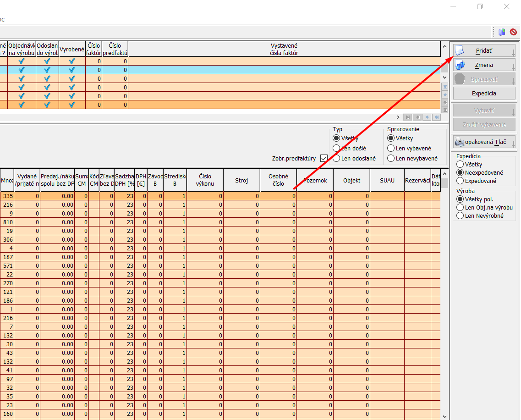Click the 'Objekt' column header

351,180
